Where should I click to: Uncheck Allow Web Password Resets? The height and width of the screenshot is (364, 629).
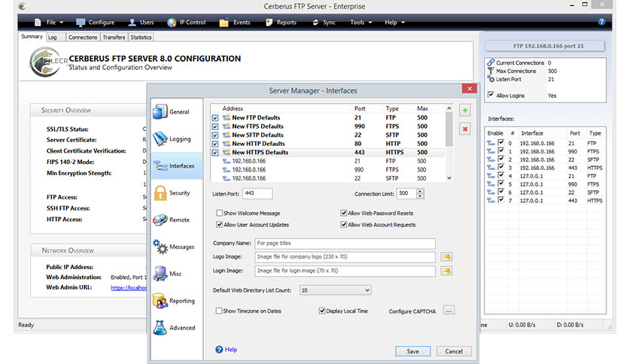pos(344,213)
